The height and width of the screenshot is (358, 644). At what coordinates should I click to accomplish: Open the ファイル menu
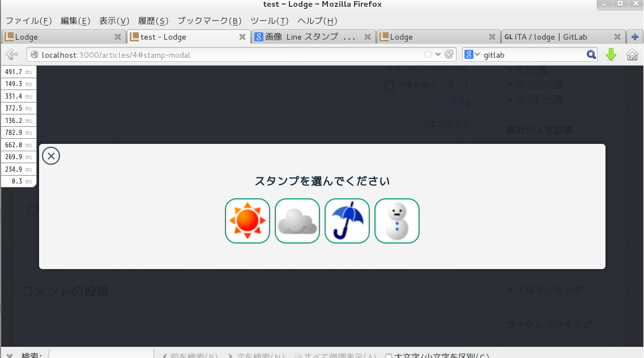(x=28, y=21)
